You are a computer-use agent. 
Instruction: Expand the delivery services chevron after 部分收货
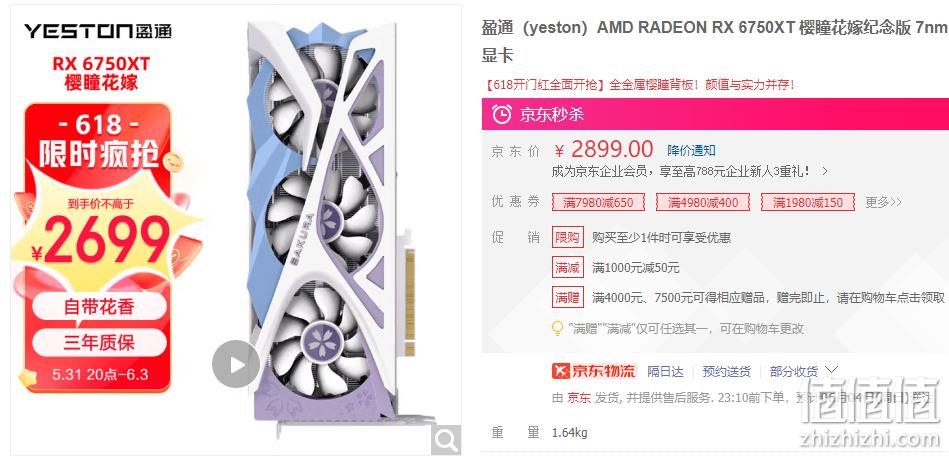[832, 369]
